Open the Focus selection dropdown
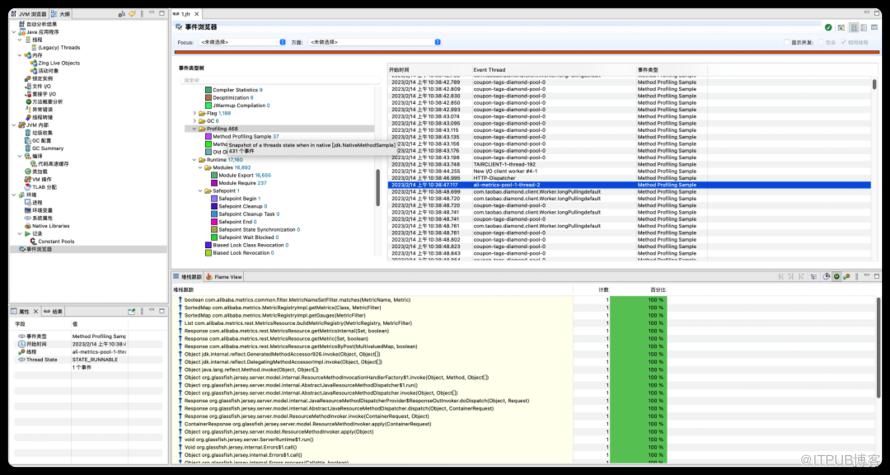This screenshot has width=890, height=475. [240, 43]
